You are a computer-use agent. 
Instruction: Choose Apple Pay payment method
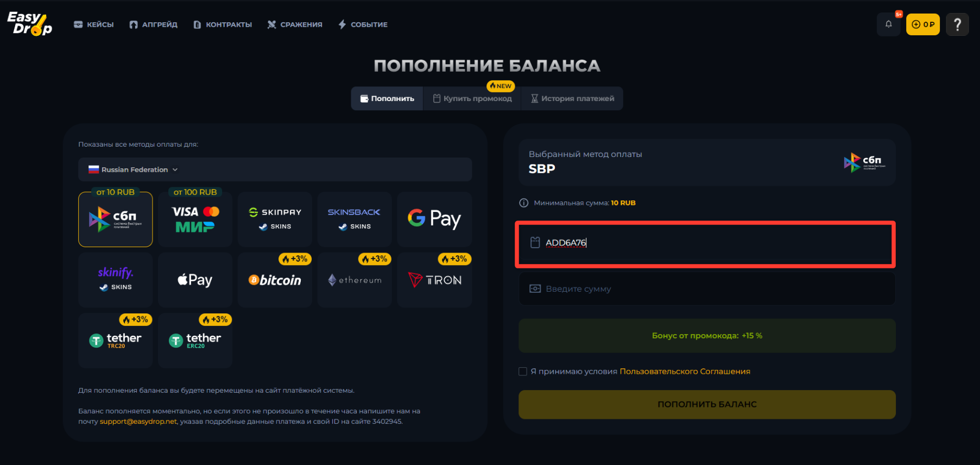(195, 280)
